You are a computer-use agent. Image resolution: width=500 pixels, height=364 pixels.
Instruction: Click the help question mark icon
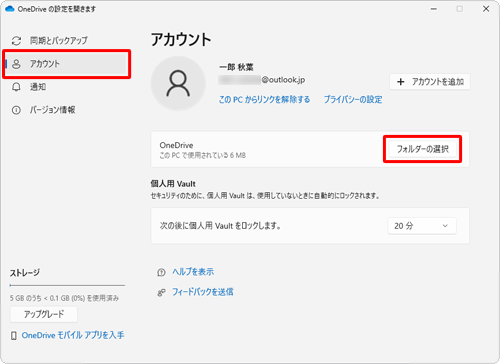pos(161,272)
